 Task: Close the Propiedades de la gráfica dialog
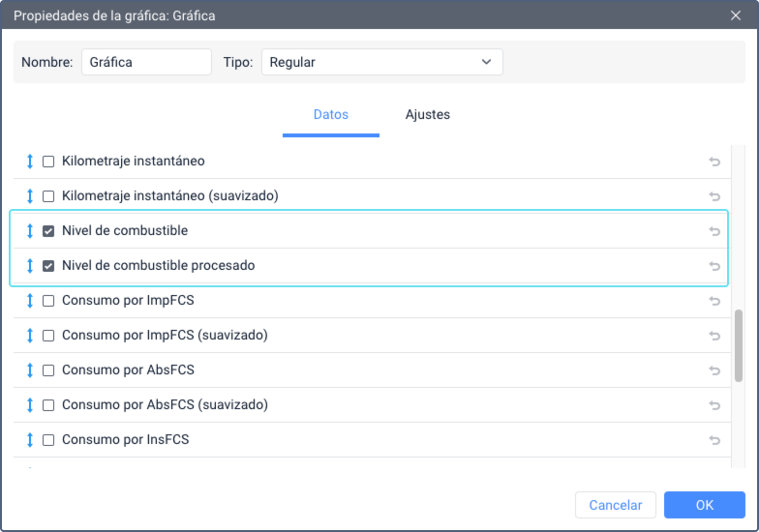(x=736, y=15)
